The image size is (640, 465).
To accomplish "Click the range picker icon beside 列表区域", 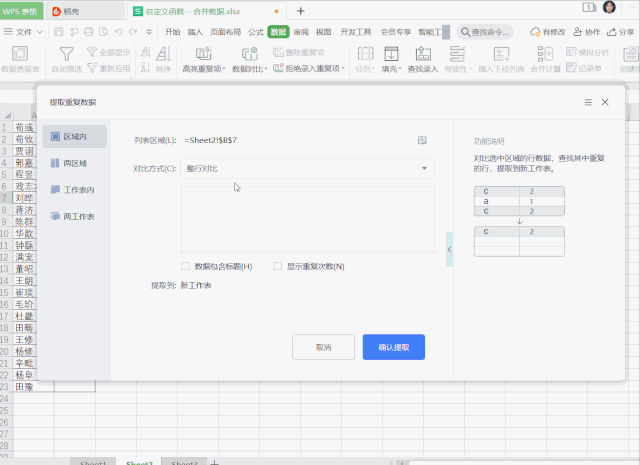I will click(x=422, y=140).
